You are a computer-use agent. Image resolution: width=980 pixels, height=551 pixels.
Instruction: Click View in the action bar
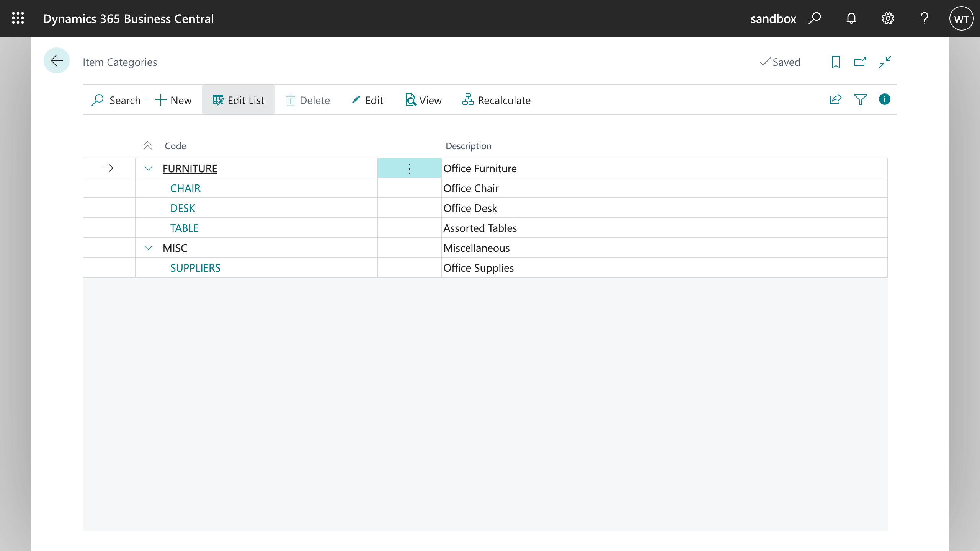click(x=423, y=100)
